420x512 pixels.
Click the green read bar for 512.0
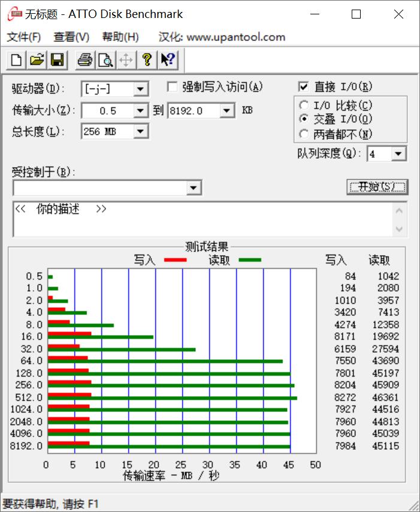(x=173, y=398)
